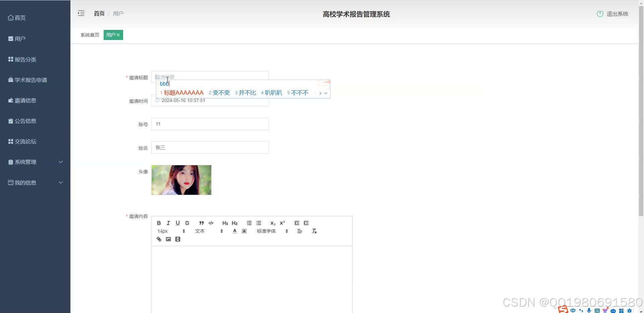This screenshot has width=644, height=313.
Task: Insert a video into the editor
Action: tap(177, 239)
